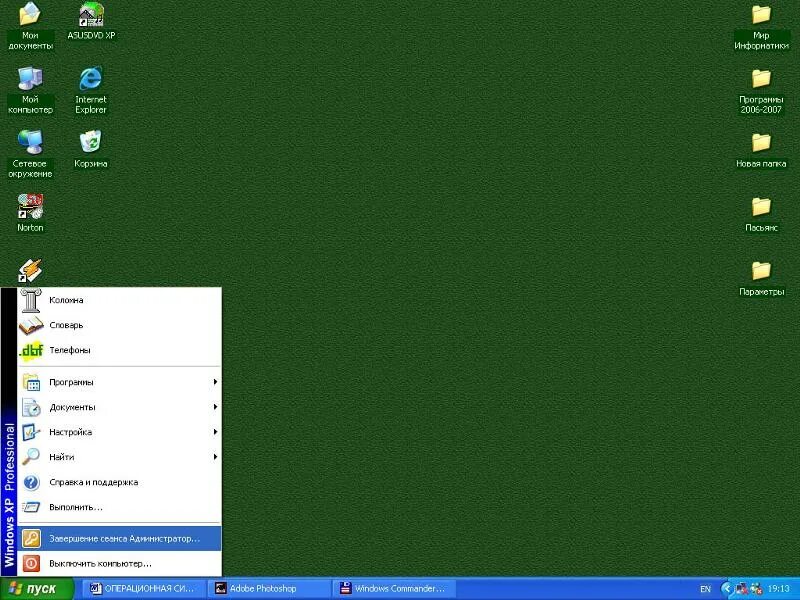
Task: Select the Новая папка folder icon
Action: [x=761, y=149]
